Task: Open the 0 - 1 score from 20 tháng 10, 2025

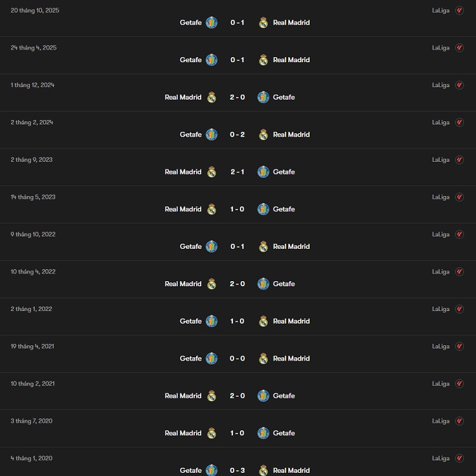Action: [x=237, y=23]
